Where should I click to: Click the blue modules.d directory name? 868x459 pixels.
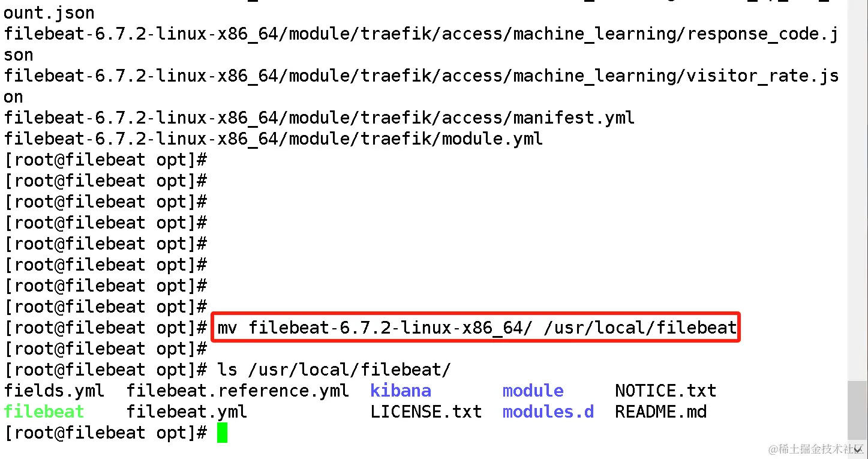coord(548,412)
